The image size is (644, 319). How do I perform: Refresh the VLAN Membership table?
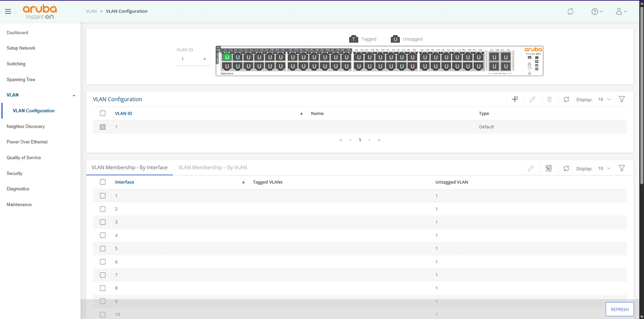pos(566,168)
